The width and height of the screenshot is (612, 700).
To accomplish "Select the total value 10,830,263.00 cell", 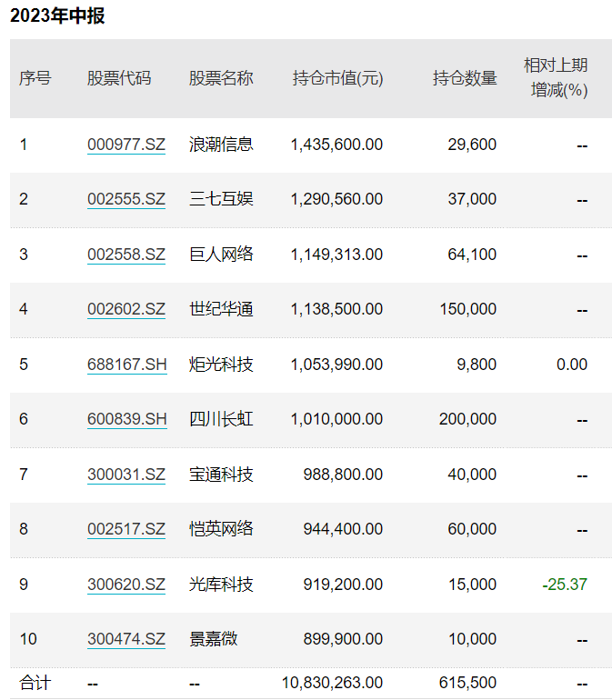I will (x=332, y=683).
